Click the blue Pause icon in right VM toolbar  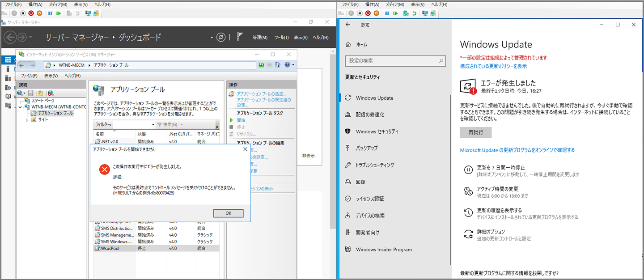click(x=387, y=13)
